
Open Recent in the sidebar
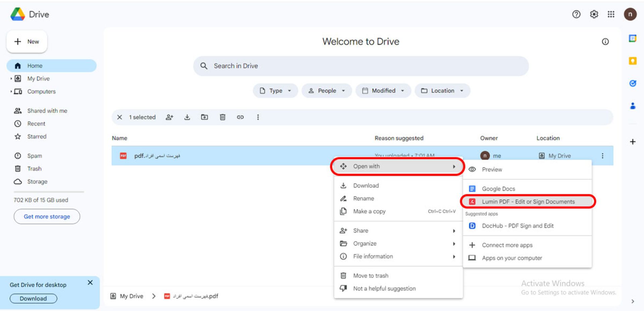pyautogui.click(x=52, y=124)
